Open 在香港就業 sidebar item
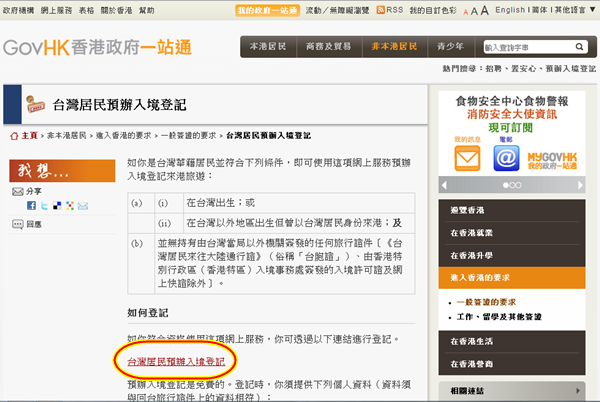The image size is (600, 402). (512, 233)
